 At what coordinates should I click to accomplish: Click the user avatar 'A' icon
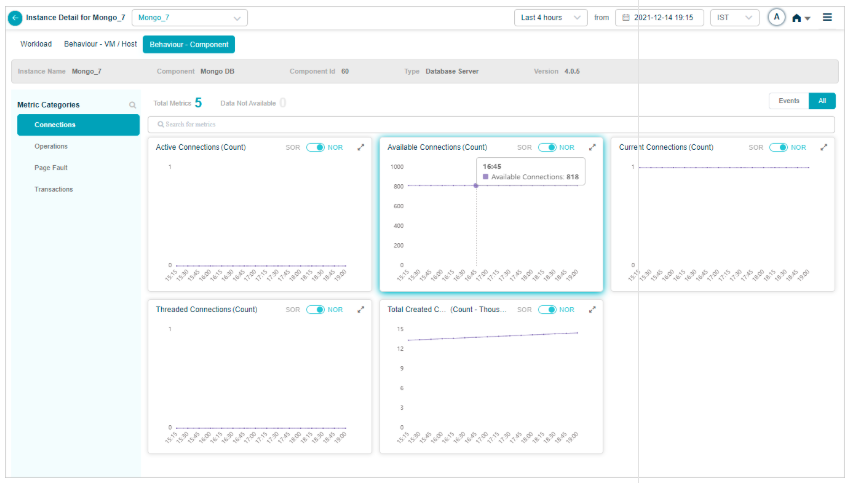pos(777,18)
